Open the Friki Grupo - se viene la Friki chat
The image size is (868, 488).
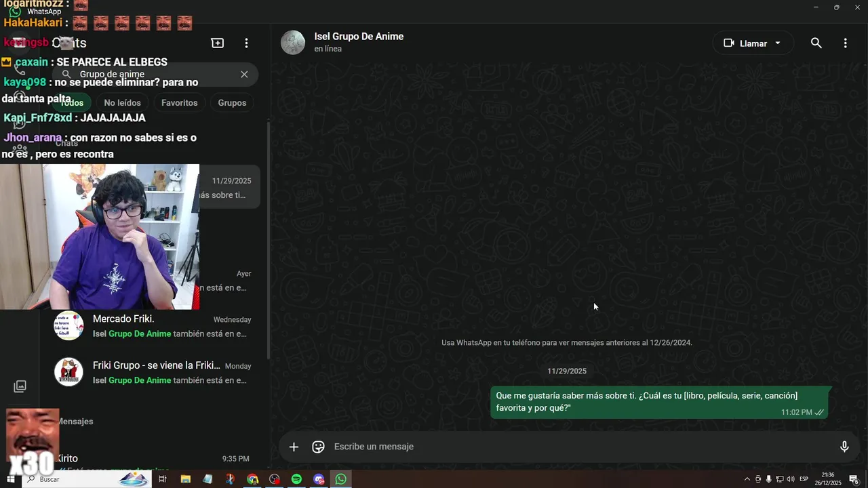[155, 373]
